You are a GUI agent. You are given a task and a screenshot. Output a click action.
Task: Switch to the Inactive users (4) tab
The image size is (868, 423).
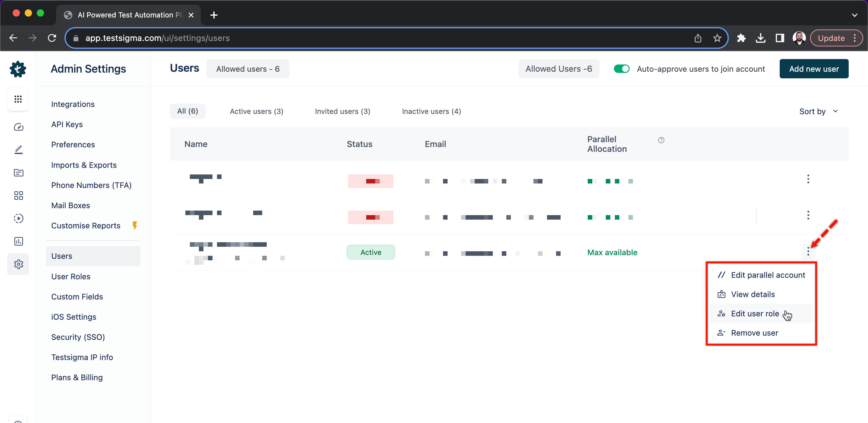[431, 111]
